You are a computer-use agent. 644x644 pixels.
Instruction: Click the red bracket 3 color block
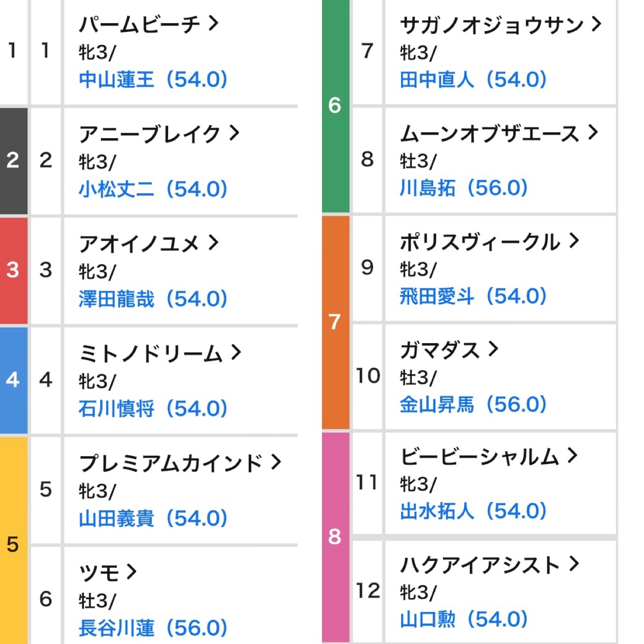click(x=13, y=270)
